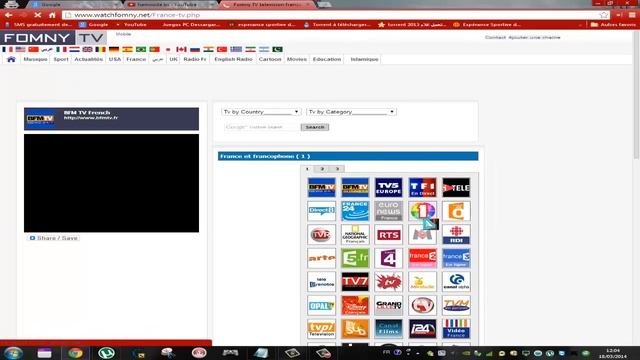Open Chrome from the Windows taskbar

pos(76,353)
